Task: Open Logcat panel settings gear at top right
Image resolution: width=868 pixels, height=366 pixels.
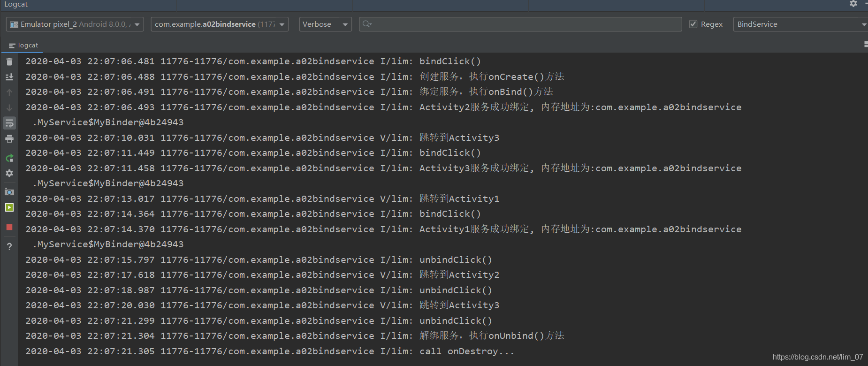Action: click(x=853, y=4)
